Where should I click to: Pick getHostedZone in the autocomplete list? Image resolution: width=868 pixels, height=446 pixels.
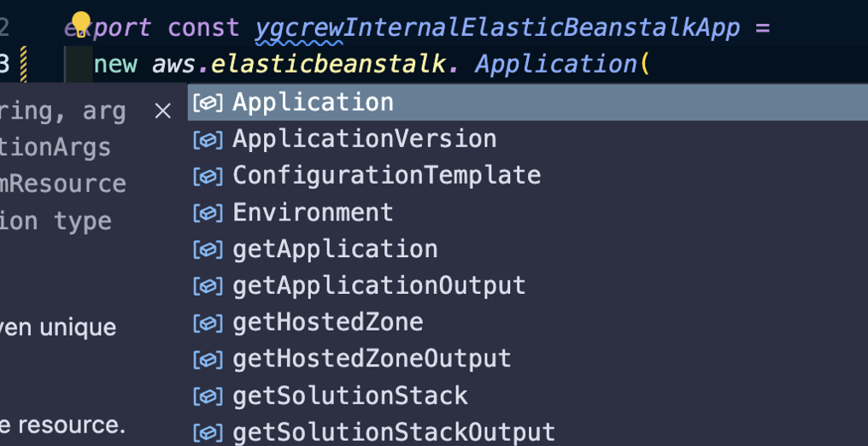528,323
